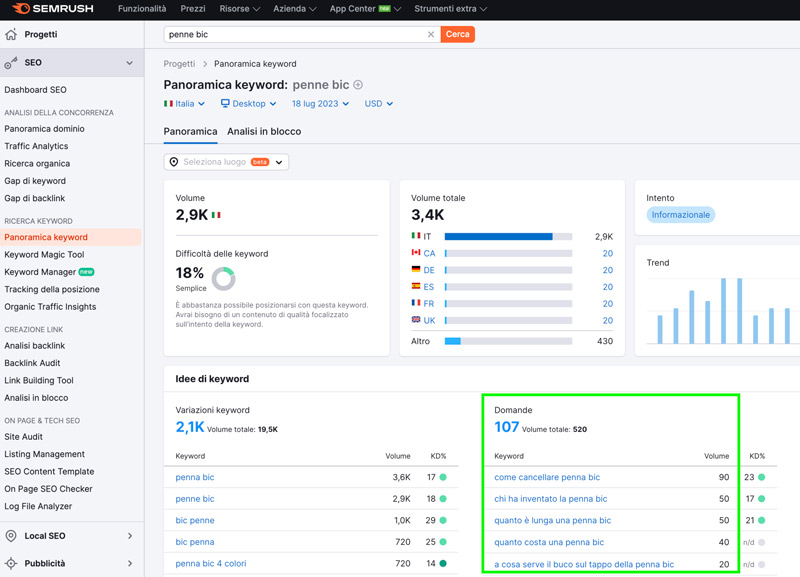This screenshot has height=577, width=800.
Task: Open penna bic 4 colori link
Action: tap(211, 563)
